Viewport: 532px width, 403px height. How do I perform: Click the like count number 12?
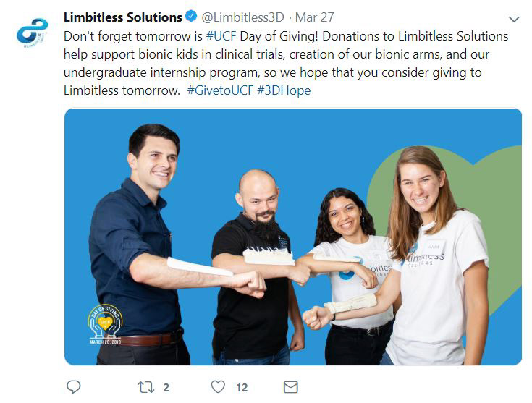[x=242, y=387]
